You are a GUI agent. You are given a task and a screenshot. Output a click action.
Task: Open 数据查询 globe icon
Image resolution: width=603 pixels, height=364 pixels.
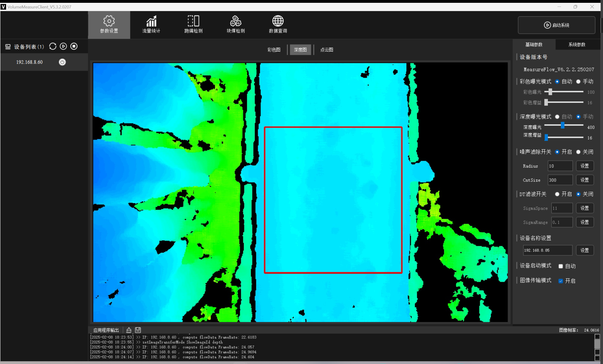click(278, 21)
